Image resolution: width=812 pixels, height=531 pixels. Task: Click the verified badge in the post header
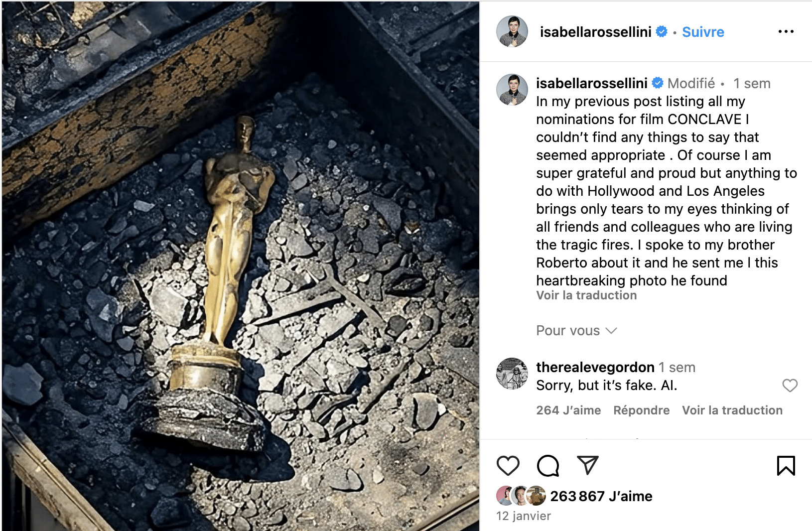click(x=662, y=31)
